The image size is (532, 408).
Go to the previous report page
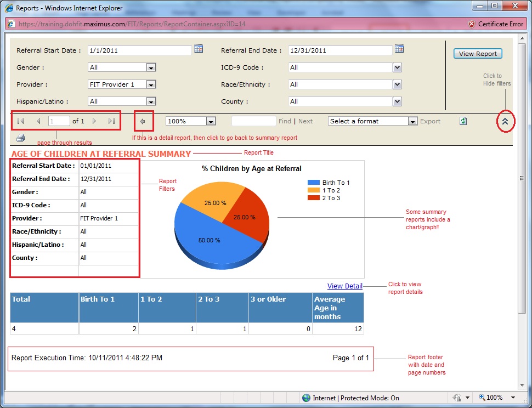[x=38, y=121]
